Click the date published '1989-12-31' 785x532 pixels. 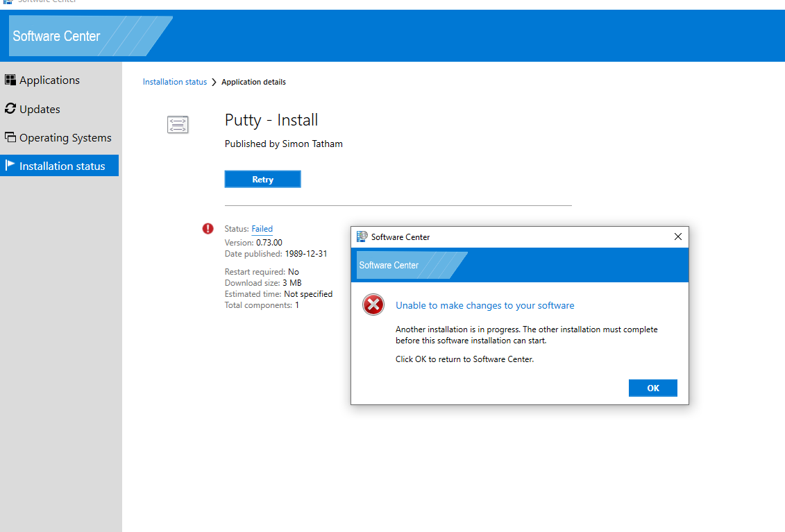coord(306,254)
